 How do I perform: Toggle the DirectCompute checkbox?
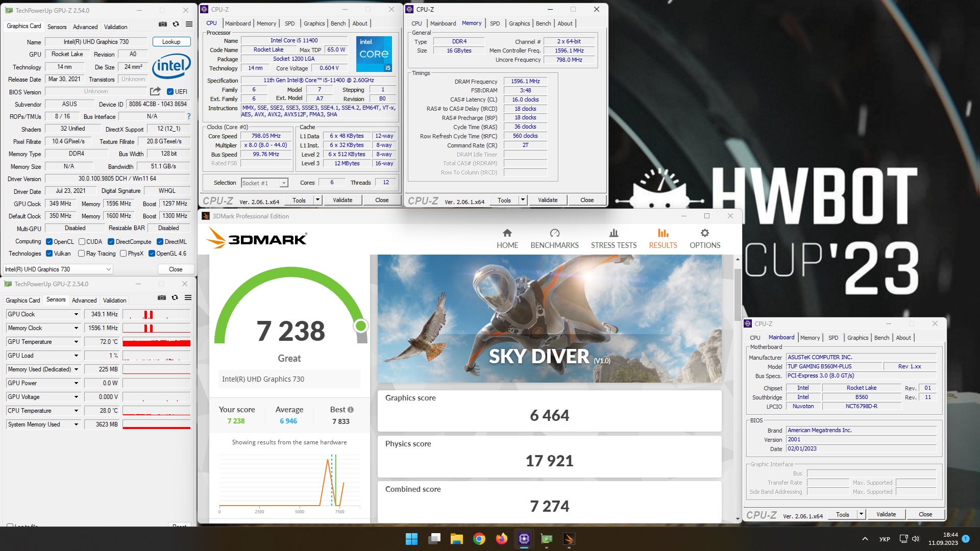click(x=111, y=242)
